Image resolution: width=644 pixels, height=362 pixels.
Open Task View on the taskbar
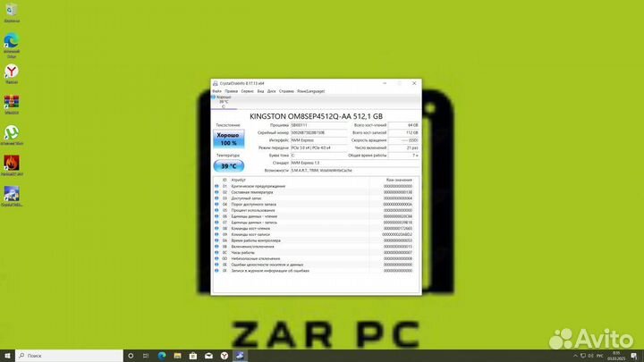click(x=146, y=356)
